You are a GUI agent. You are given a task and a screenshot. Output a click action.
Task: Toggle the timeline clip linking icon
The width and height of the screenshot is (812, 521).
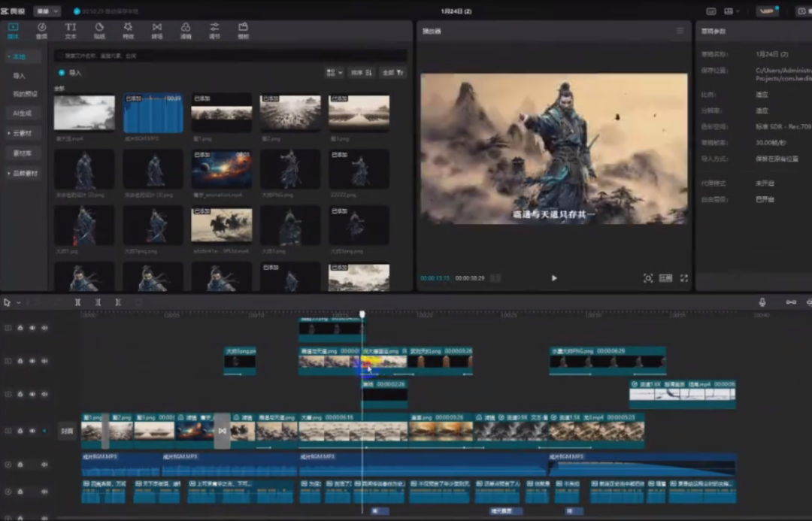[791, 302]
